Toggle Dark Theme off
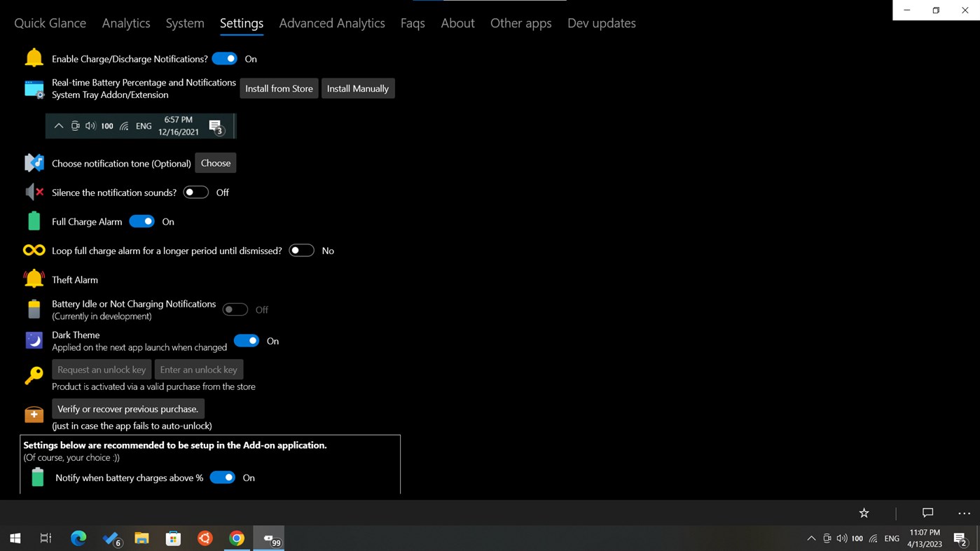This screenshot has width=980, height=551. click(246, 340)
